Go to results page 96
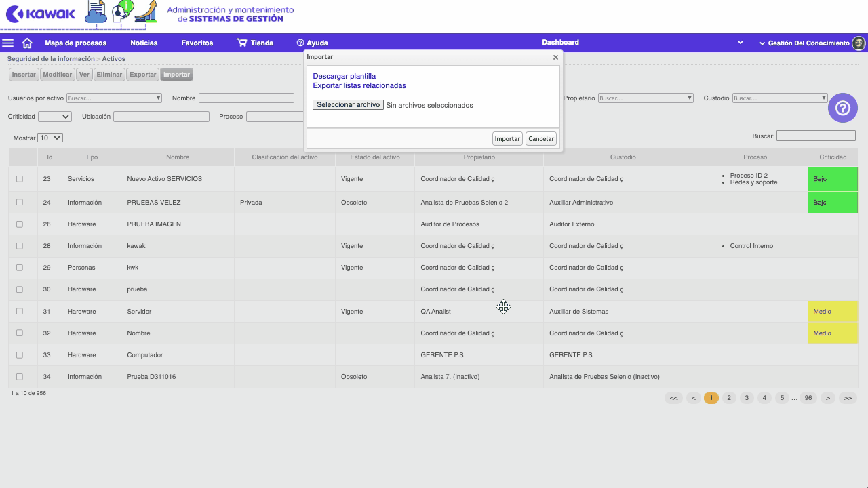 [808, 398]
